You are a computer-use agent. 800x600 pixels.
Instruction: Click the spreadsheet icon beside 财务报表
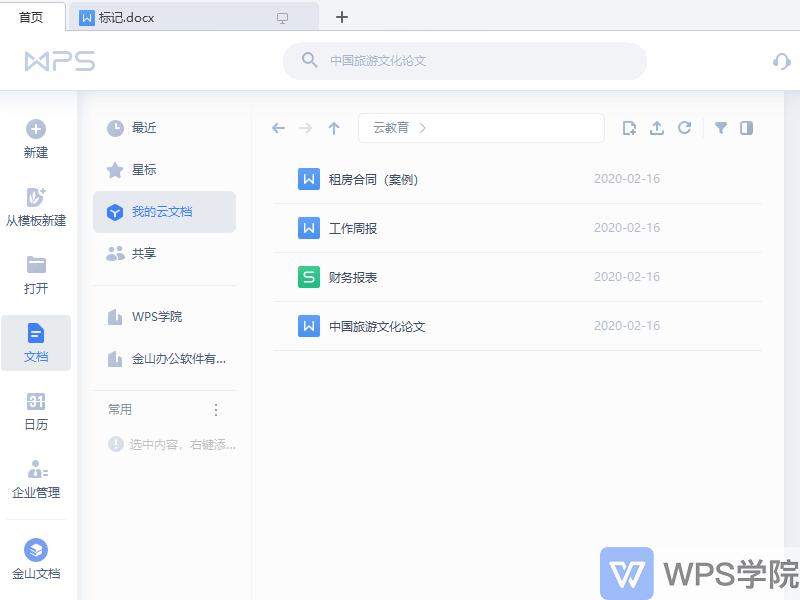pyautogui.click(x=309, y=277)
